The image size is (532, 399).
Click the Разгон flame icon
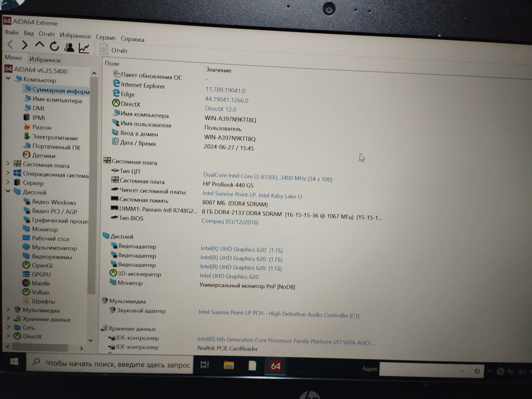click(27, 127)
